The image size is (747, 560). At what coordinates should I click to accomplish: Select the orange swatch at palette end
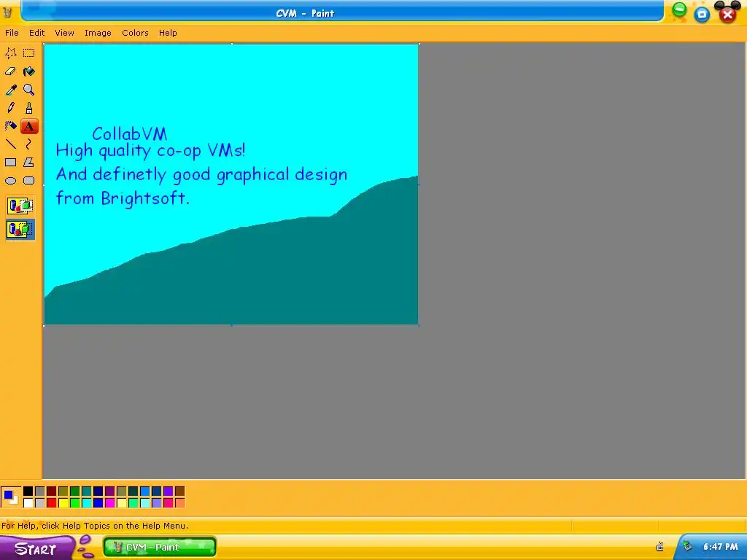[179, 502]
